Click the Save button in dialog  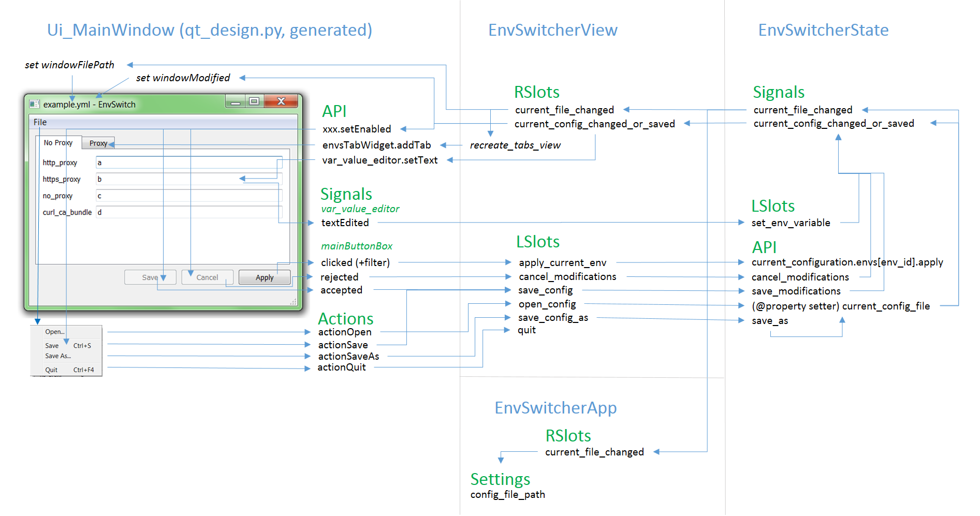(x=150, y=277)
